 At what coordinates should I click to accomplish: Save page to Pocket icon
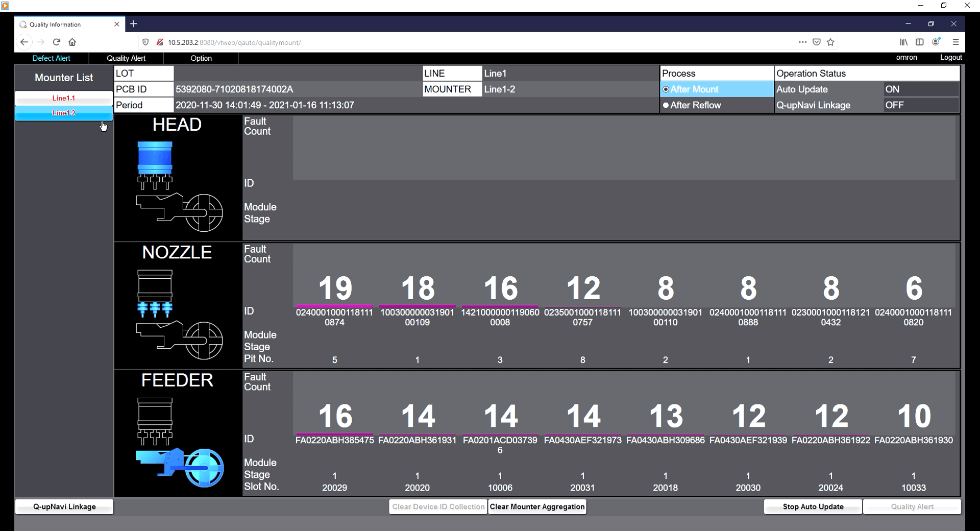817,42
